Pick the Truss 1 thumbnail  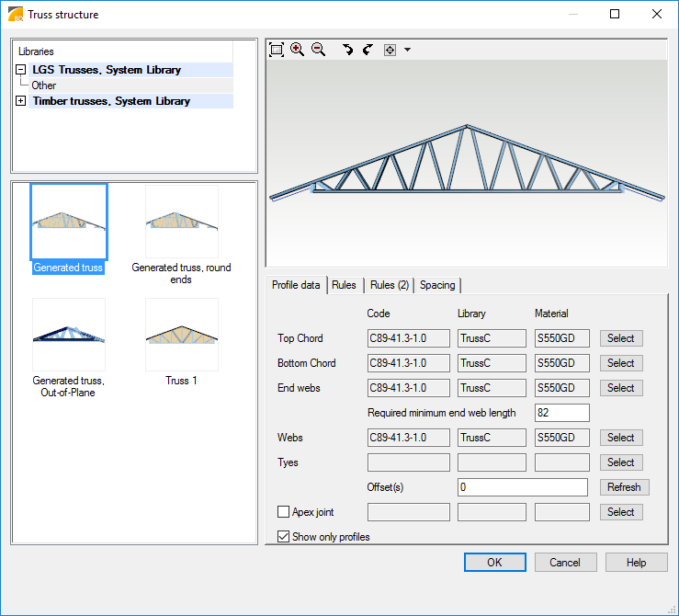click(181, 335)
